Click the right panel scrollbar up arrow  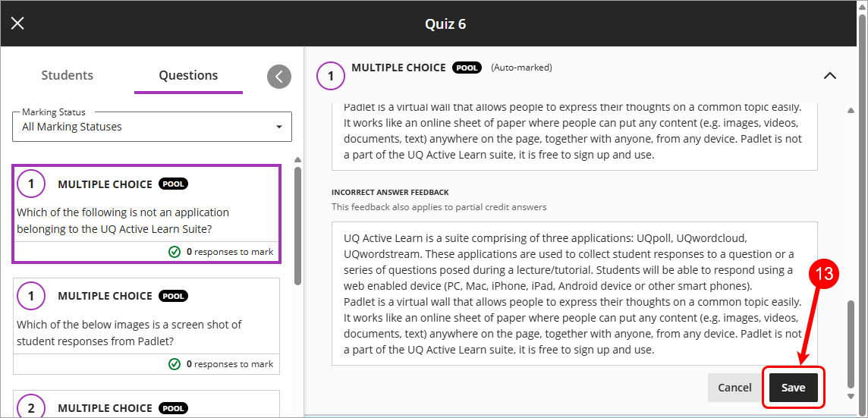(x=851, y=110)
